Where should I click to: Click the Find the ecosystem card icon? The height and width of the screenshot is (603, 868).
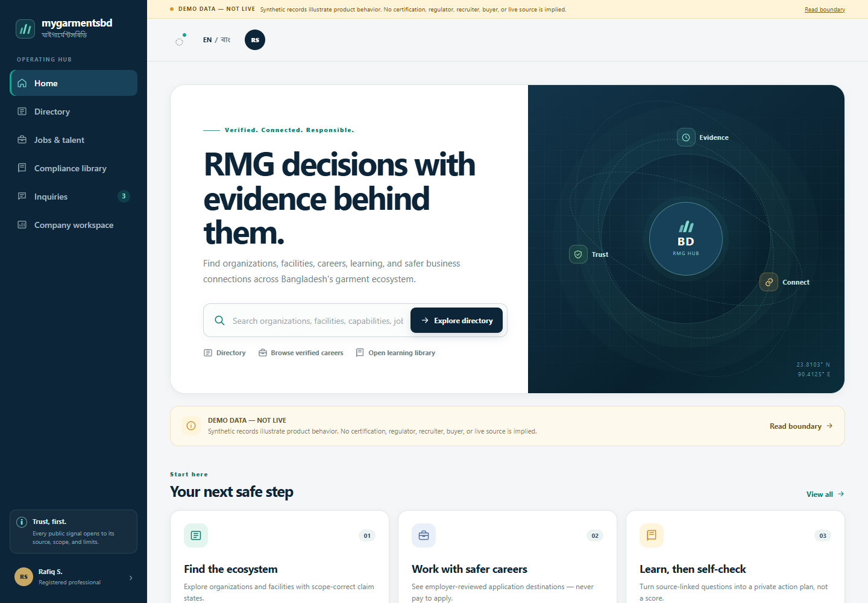196,535
